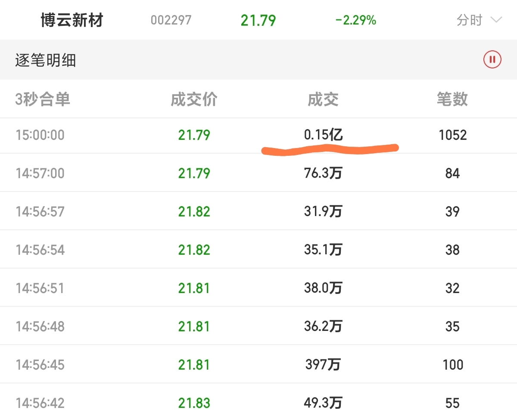Sort by the 成交价 column header
Image resolution: width=517 pixels, height=420 pixels.
point(194,99)
